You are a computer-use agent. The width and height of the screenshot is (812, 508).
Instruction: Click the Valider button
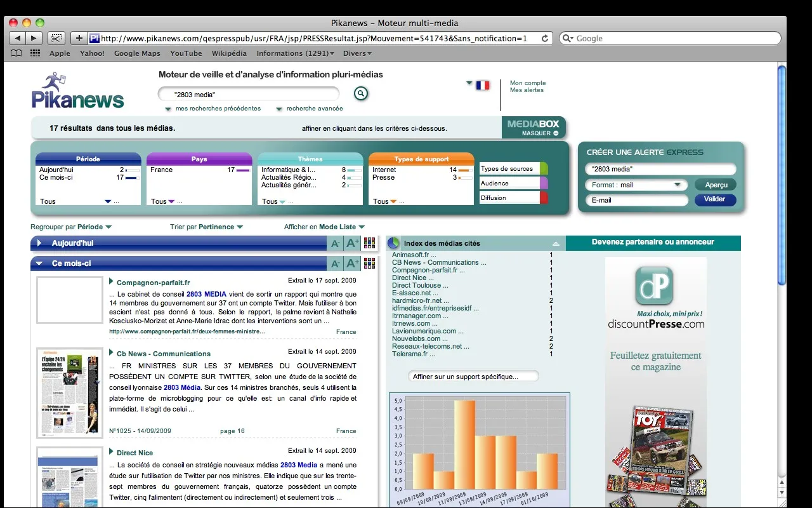coord(716,199)
